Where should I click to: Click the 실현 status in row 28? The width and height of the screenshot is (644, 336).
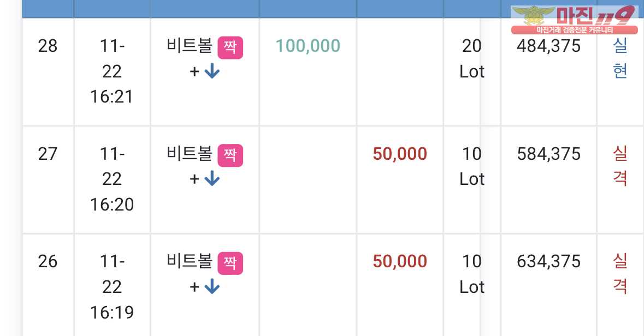620,58
